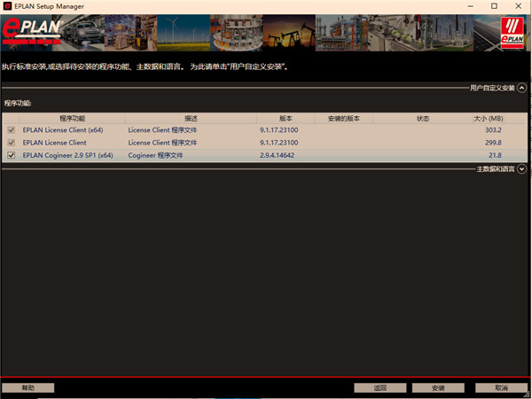Expand the 主数据和语言 section

tap(522, 168)
